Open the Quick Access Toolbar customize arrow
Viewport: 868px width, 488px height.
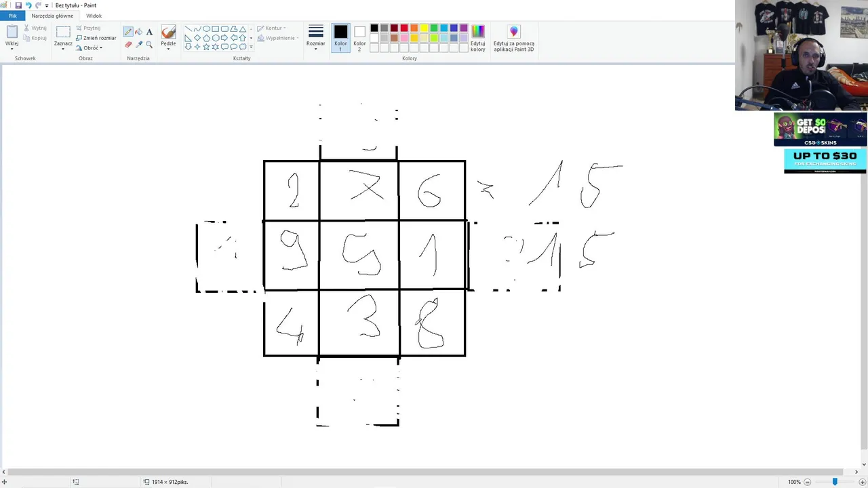pos(47,5)
